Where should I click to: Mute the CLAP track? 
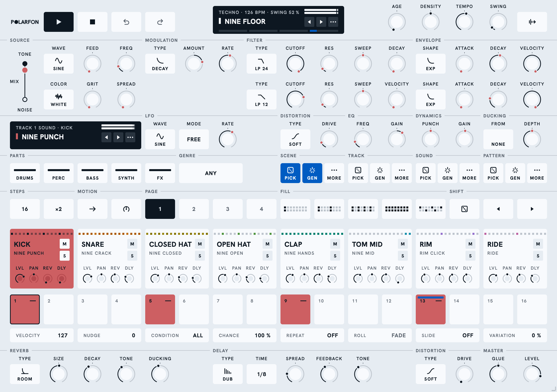point(335,244)
